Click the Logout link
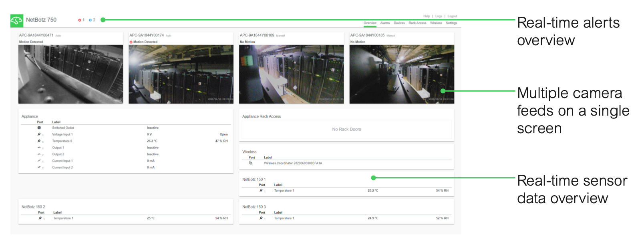 [452, 16]
